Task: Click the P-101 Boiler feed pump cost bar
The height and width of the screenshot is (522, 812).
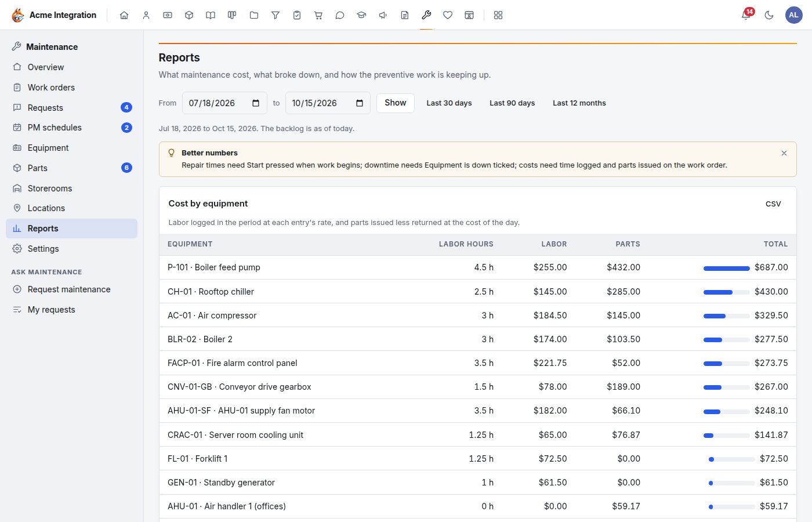Action: pyautogui.click(x=727, y=268)
